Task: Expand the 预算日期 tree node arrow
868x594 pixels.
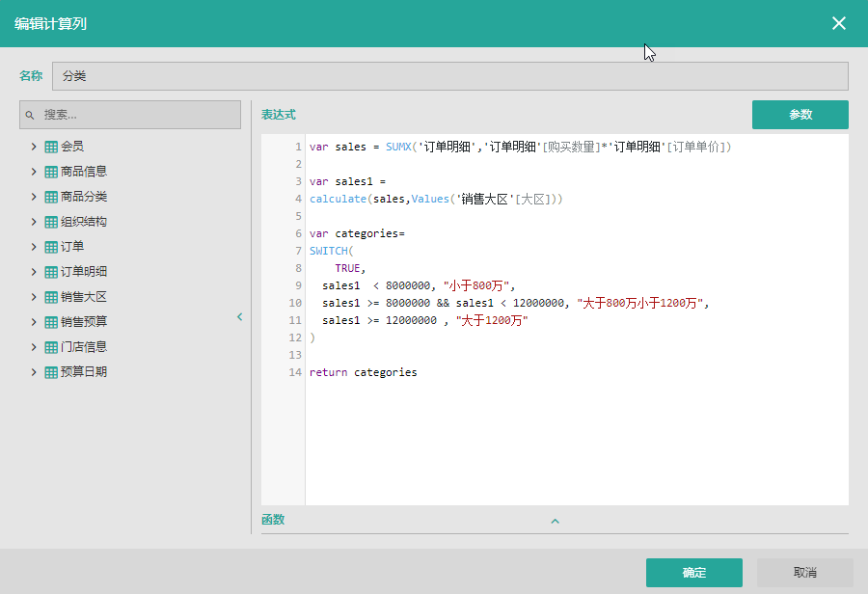Action: click(x=34, y=372)
